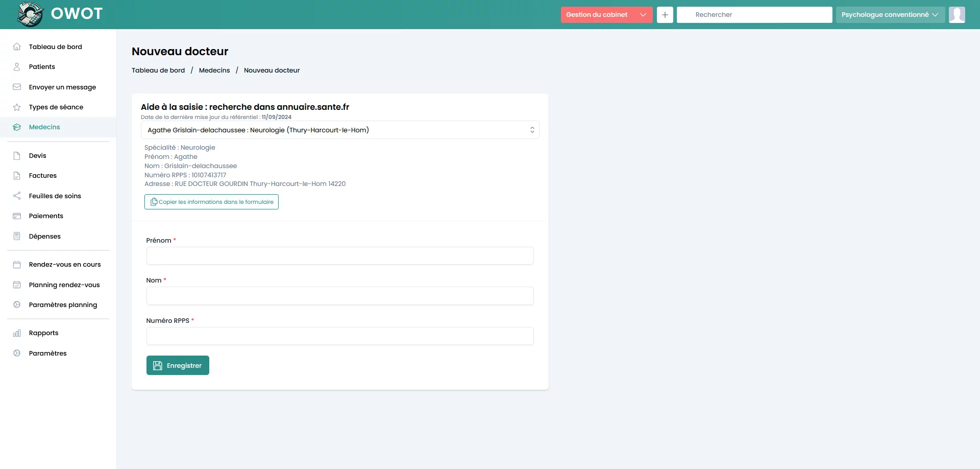This screenshot has width=980, height=469.
Task: Focus the Numéro RPPS input field
Action: (x=340, y=336)
